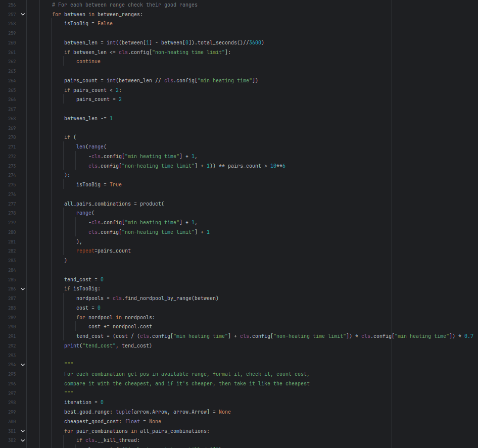Click line number 291 in the gutter
Viewport: 478px width, 448px height.
[x=12, y=336]
